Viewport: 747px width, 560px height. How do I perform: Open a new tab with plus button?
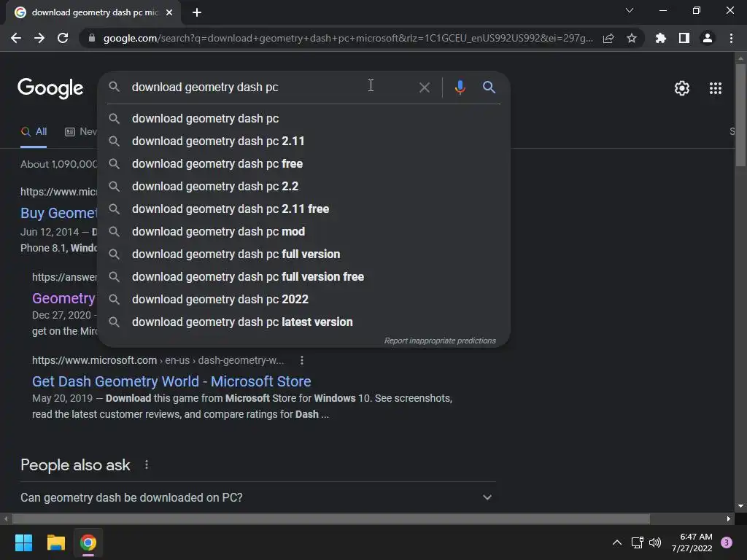(x=197, y=12)
